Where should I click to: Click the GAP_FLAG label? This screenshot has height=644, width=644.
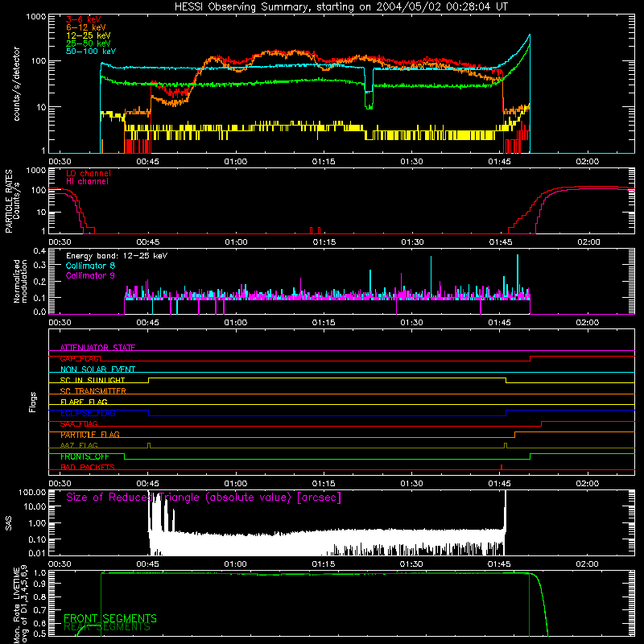[80, 358]
